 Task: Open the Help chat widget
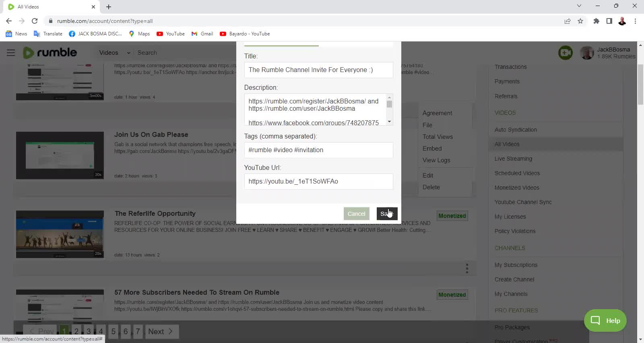point(605,320)
